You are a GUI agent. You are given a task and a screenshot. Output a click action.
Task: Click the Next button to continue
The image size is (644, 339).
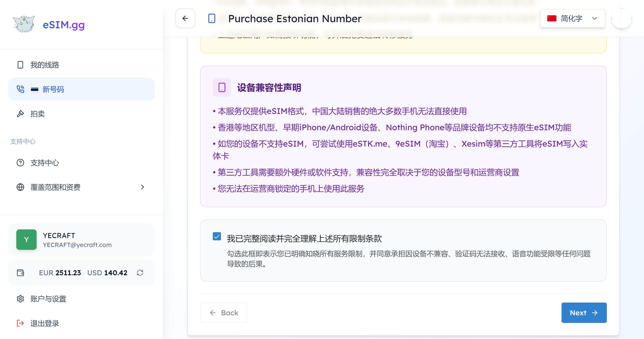584,312
